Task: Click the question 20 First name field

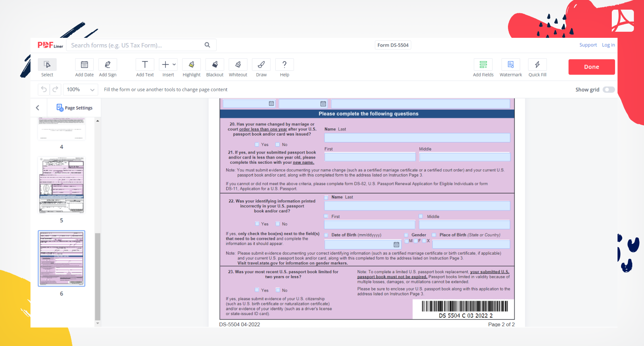Action: (370, 157)
